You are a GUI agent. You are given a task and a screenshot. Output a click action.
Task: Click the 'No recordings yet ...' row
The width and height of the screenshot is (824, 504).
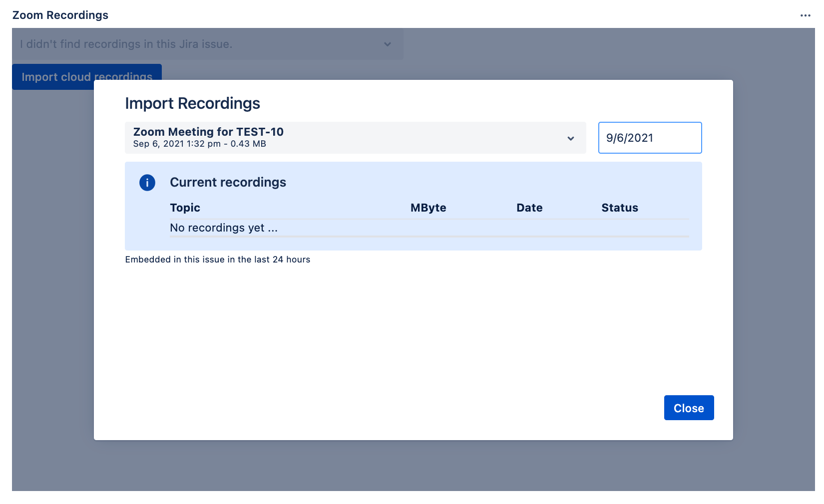pos(429,228)
